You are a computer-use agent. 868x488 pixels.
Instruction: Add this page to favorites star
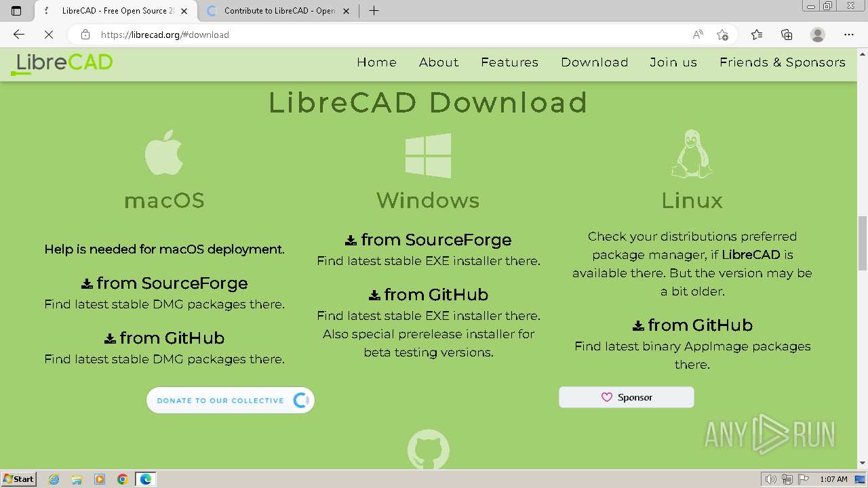pos(723,35)
